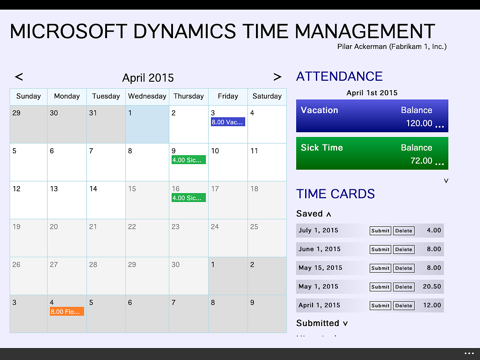Go to previous month with left arrow

click(x=19, y=77)
